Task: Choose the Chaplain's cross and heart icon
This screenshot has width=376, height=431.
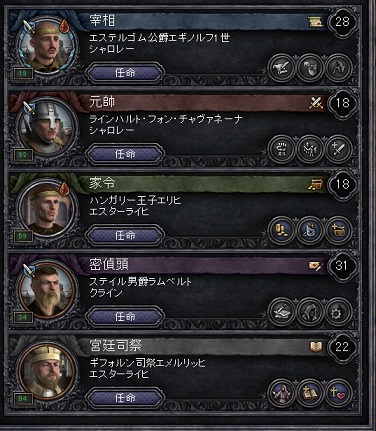Action: point(338,392)
